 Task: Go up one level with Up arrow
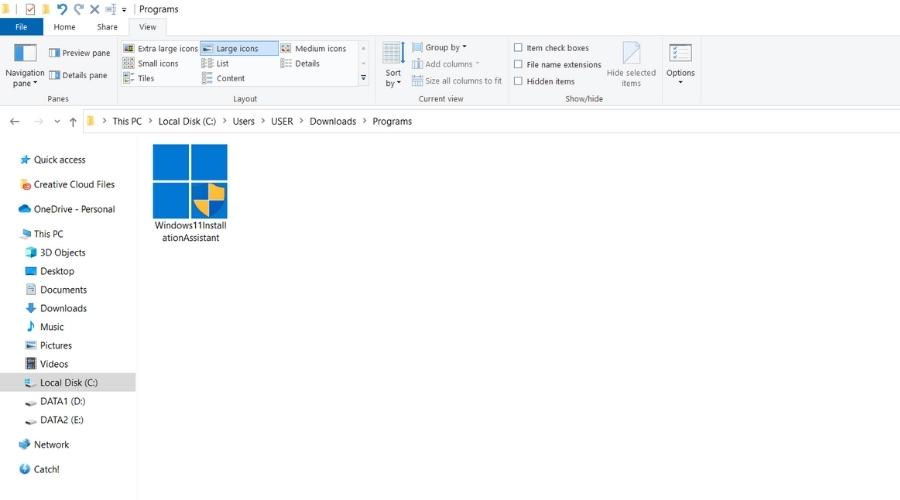73,121
